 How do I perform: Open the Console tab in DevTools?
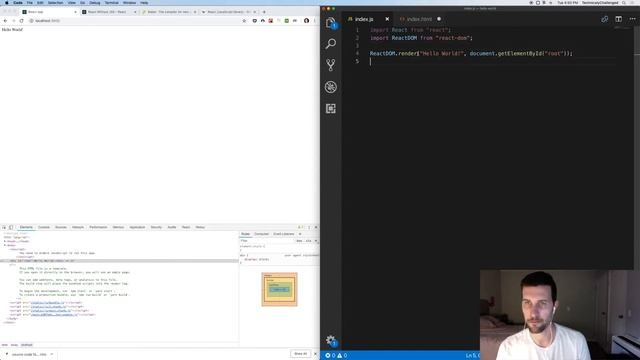pos(44,227)
